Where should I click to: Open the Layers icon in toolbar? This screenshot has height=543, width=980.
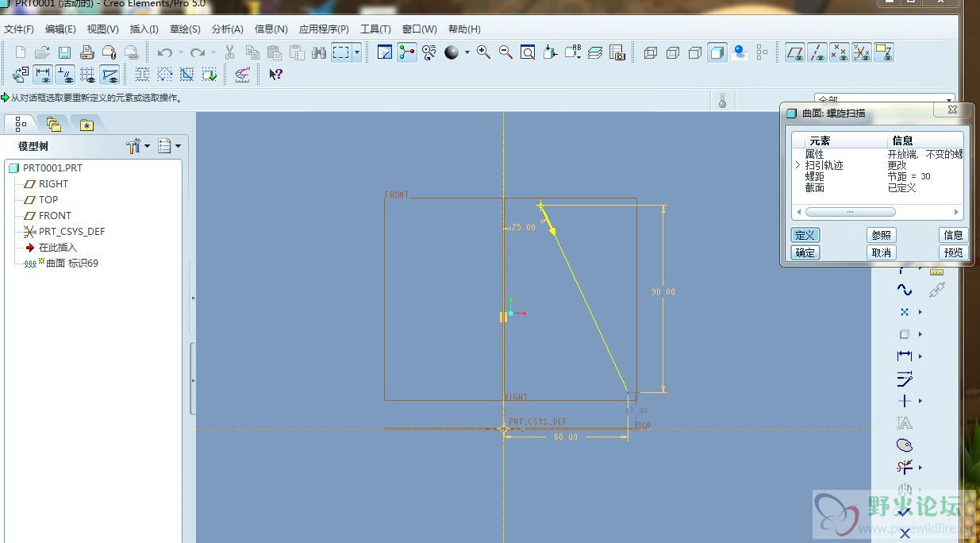(x=595, y=53)
